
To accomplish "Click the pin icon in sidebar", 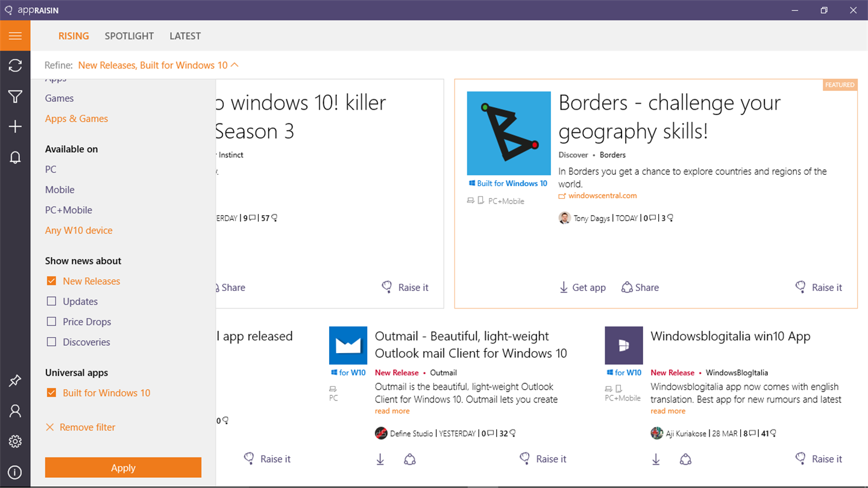I will tap(15, 381).
